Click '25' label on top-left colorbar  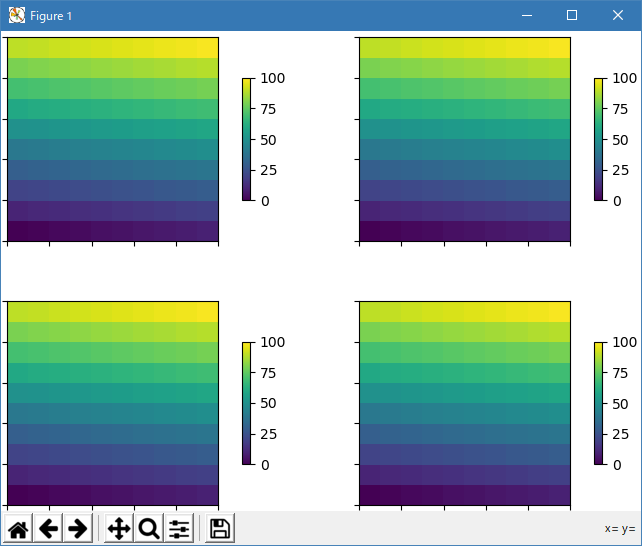(x=268, y=170)
